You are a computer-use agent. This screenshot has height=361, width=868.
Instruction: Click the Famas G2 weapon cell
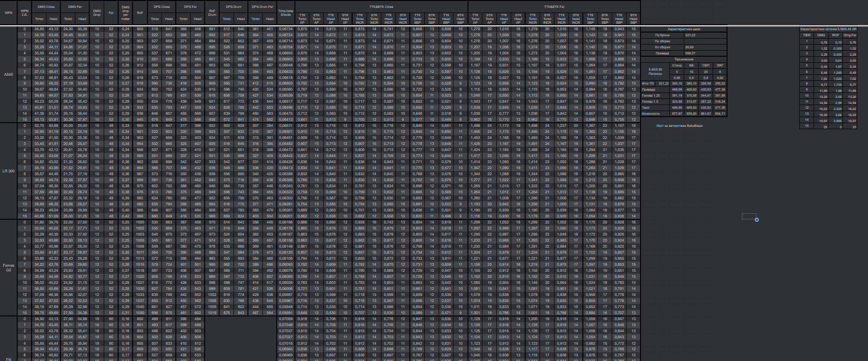[x=8, y=268]
